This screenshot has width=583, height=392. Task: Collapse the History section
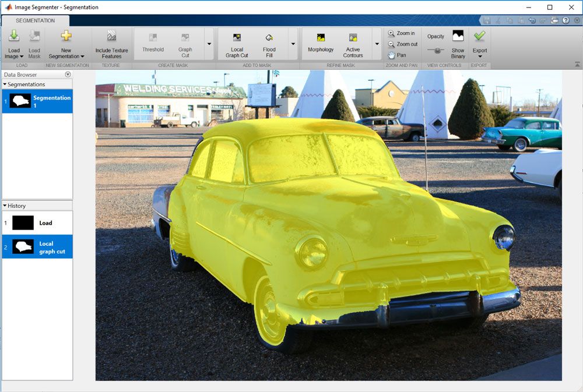[x=5, y=206]
